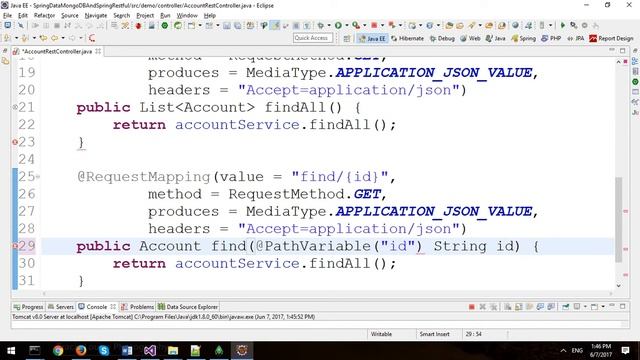Open Visual Studio from taskbar
640x360 pixels.
(150, 351)
